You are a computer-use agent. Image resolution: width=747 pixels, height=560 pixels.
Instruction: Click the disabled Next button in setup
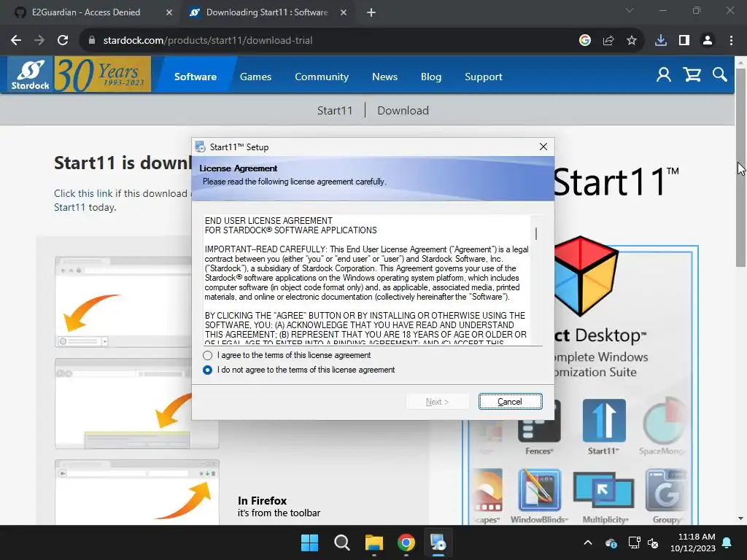[x=438, y=402]
